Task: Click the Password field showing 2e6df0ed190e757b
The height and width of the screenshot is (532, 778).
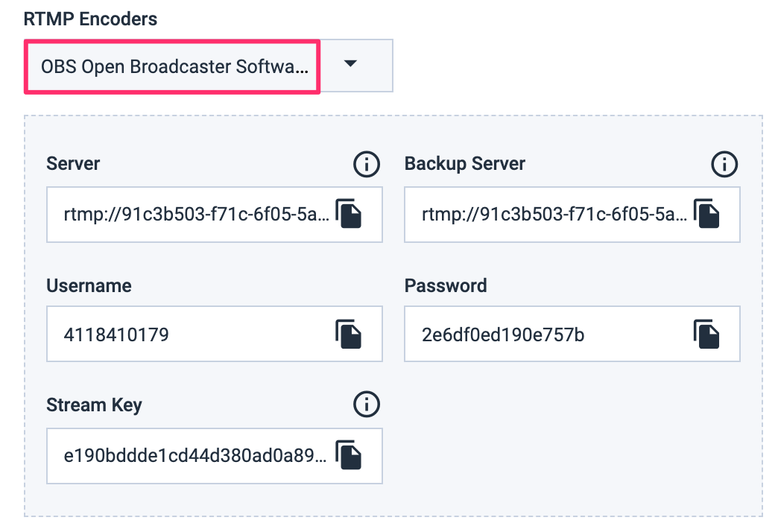Action: coord(544,334)
